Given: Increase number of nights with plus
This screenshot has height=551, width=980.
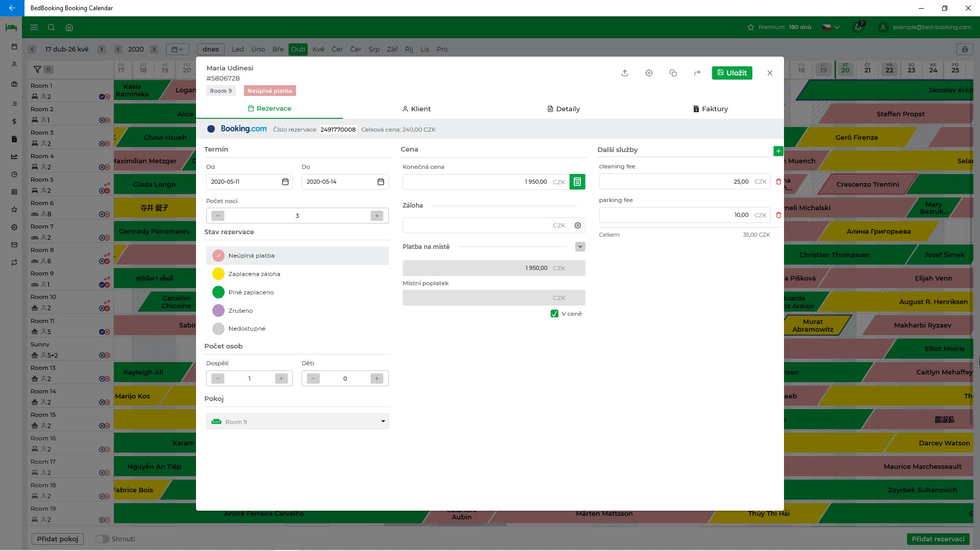Looking at the screenshot, I should coord(377,216).
